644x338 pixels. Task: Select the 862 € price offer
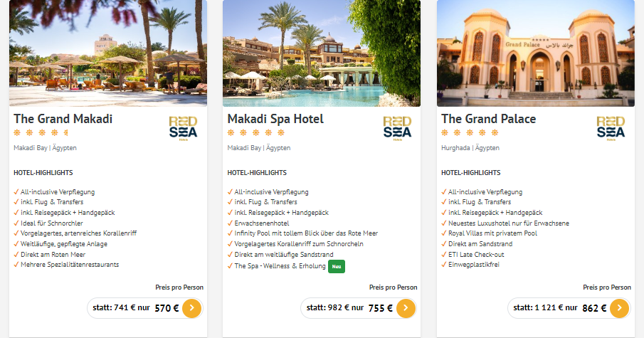(569, 308)
